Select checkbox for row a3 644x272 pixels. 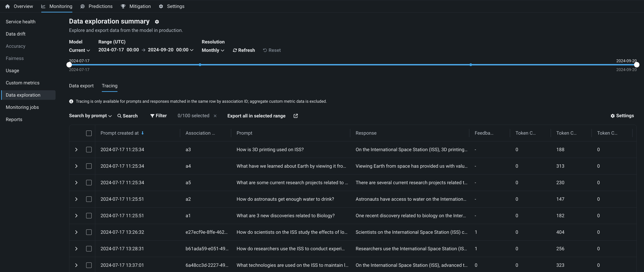click(x=89, y=150)
